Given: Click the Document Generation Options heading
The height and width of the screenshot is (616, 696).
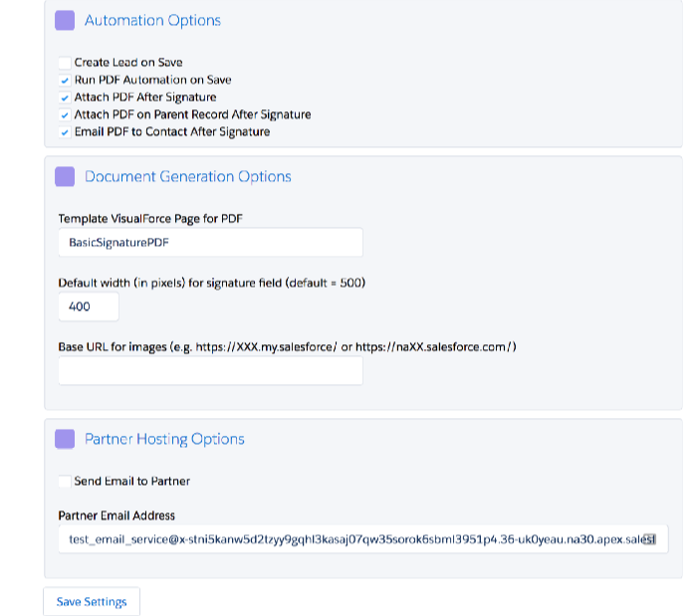Looking at the screenshot, I should 188,176.
